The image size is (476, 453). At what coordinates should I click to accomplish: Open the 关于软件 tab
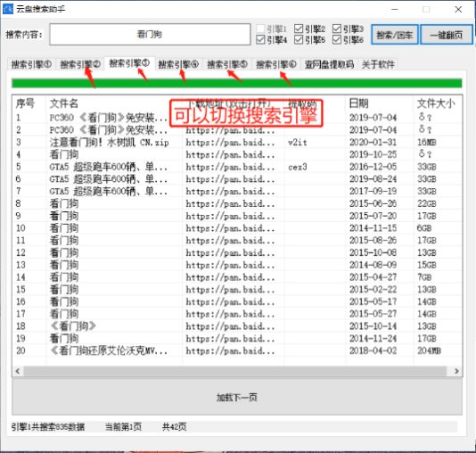(378, 64)
